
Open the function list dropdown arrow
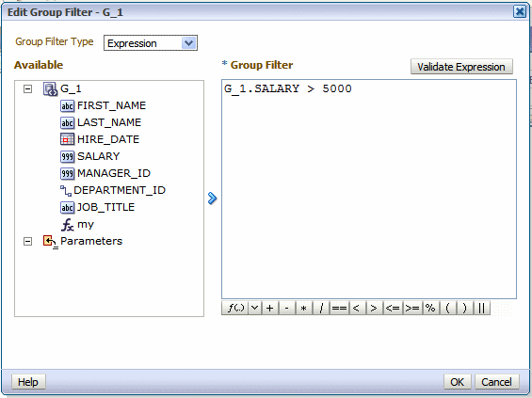coord(255,309)
